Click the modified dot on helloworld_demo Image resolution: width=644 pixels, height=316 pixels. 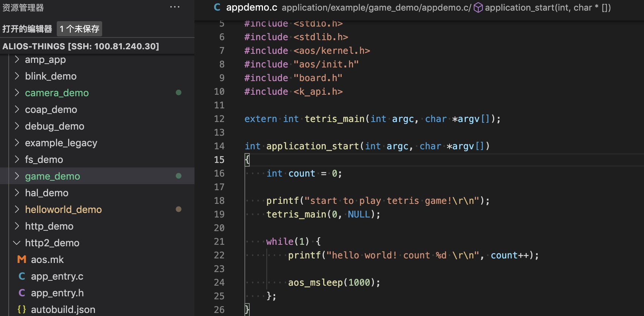(x=179, y=209)
